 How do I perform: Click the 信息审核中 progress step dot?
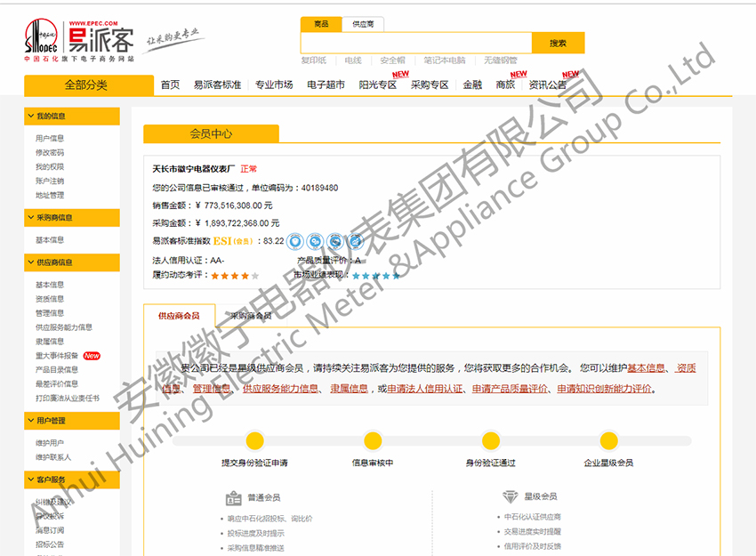pyautogui.click(x=373, y=440)
